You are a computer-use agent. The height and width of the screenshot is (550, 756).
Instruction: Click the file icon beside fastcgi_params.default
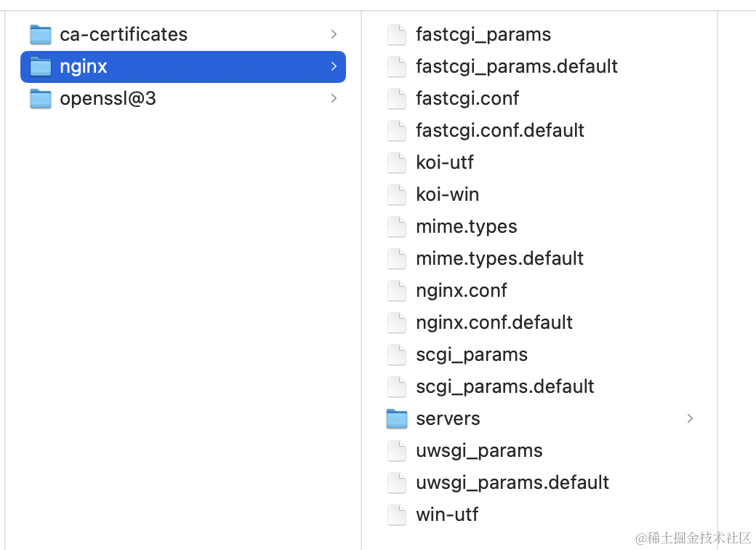click(397, 67)
